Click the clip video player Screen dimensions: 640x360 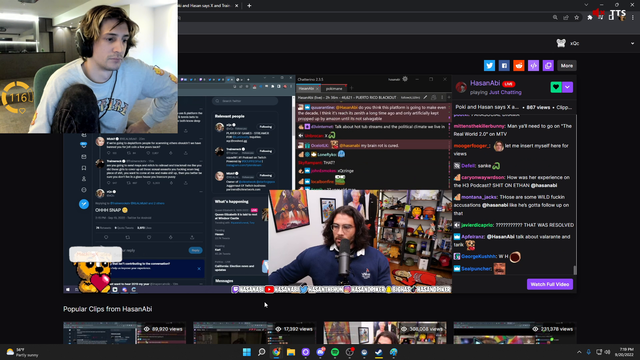(257, 184)
